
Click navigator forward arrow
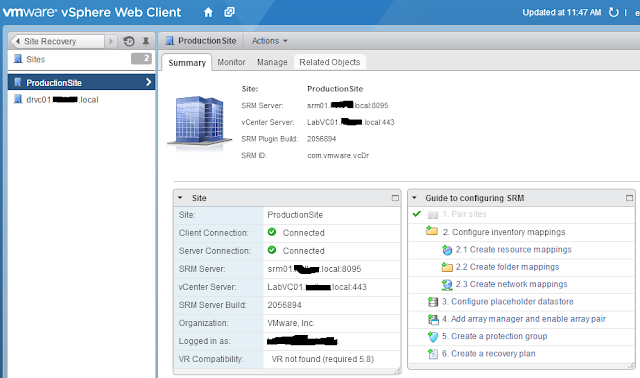click(x=111, y=41)
